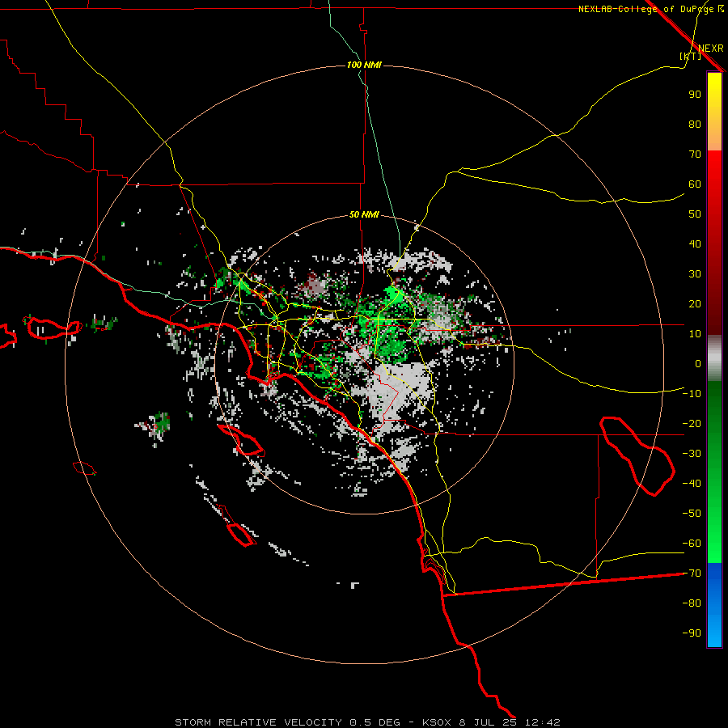Click the Salton Sea outline
Image resolution: width=728 pixels, height=728 pixels.
click(x=637, y=456)
